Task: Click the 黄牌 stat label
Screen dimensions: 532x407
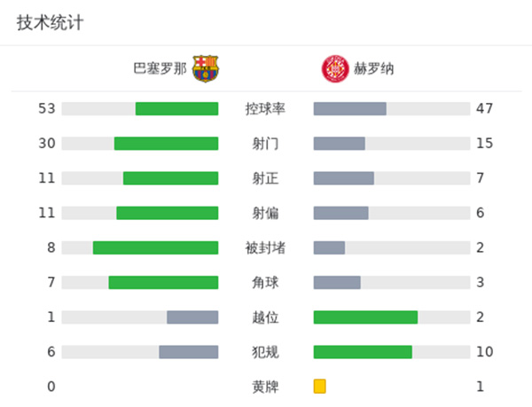Action: [265, 387]
